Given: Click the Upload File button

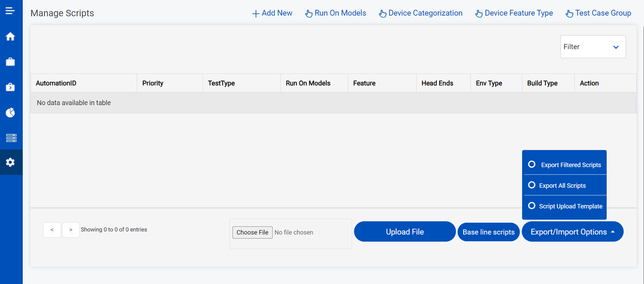Looking at the screenshot, I should pos(405,232).
